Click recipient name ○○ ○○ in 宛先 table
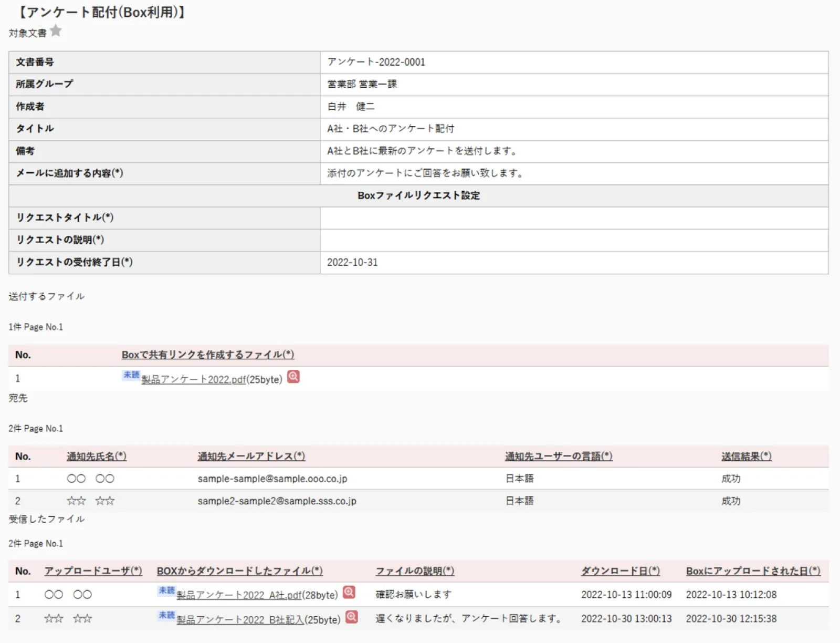 (90, 479)
